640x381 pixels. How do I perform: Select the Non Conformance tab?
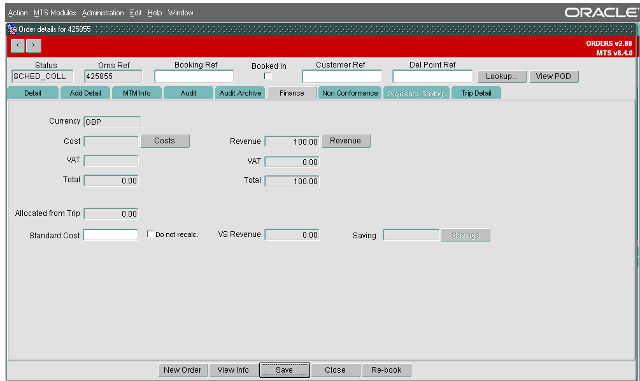[350, 93]
